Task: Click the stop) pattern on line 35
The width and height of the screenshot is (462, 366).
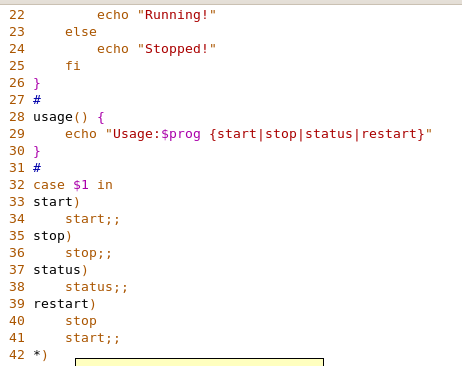Action: (x=52, y=236)
